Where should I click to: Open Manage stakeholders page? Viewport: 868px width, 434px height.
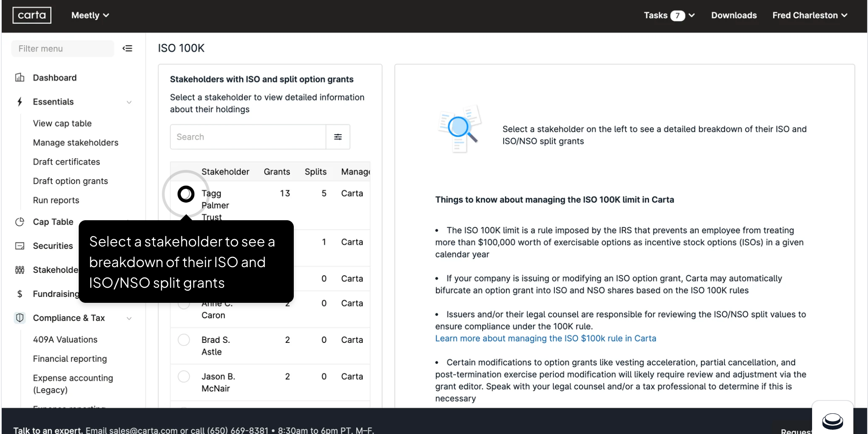[x=76, y=142]
